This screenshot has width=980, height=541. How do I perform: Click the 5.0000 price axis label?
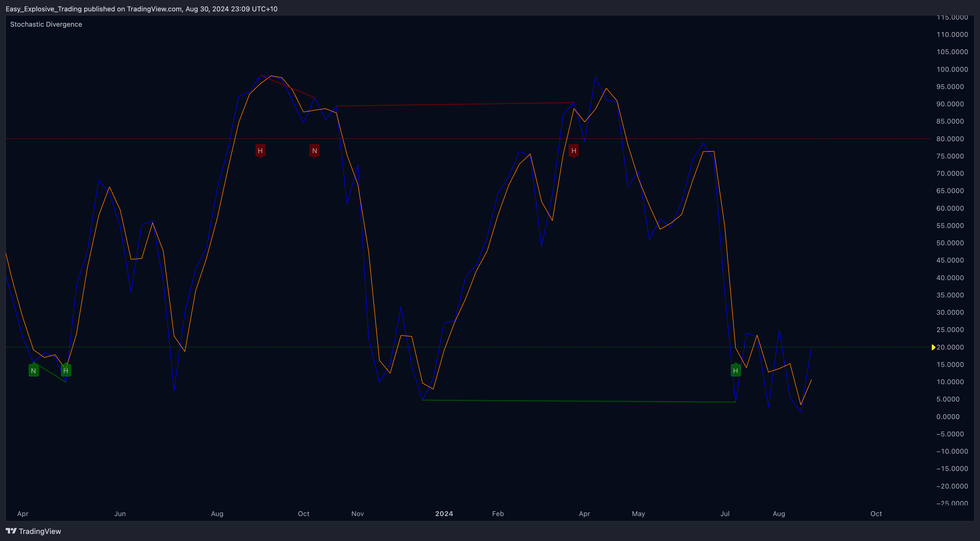(948, 399)
